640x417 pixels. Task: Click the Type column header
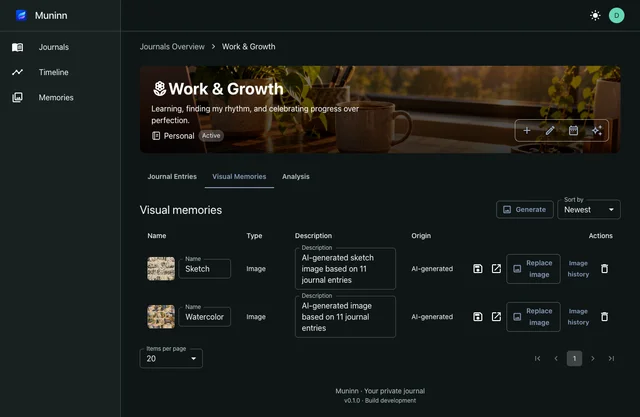[254, 236]
